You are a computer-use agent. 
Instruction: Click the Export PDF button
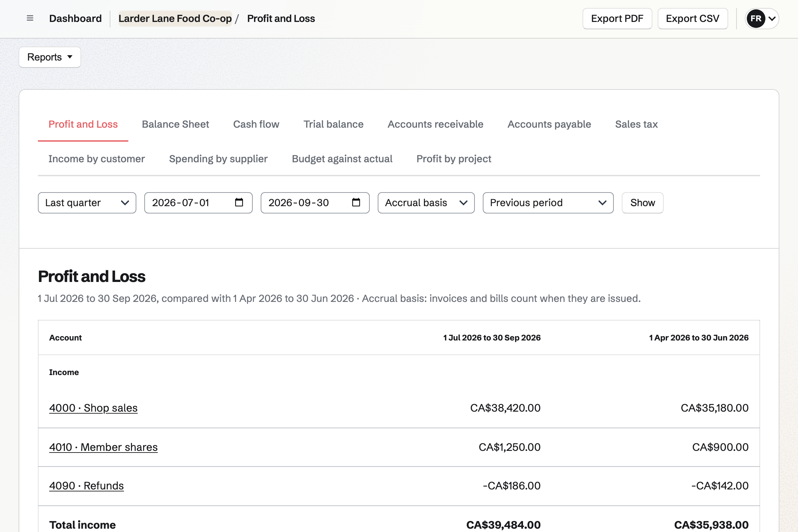pyautogui.click(x=617, y=19)
